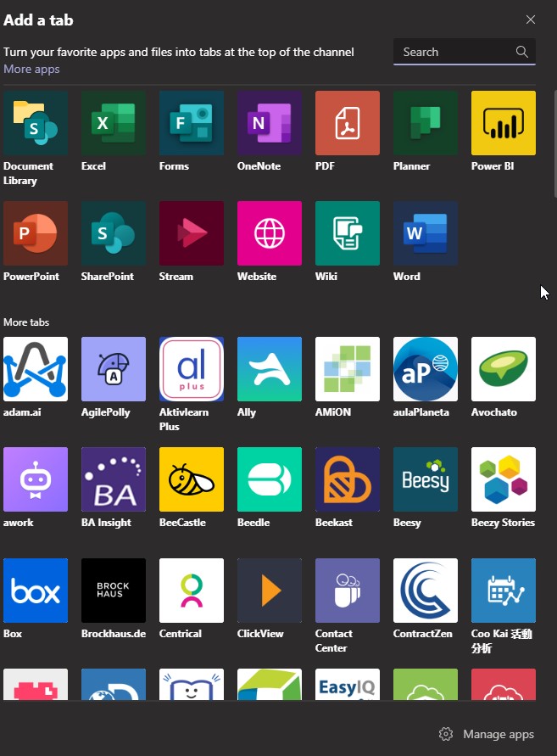Select the Excel app icon
Image resolution: width=557 pixels, height=756 pixels.
click(x=114, y=123)
